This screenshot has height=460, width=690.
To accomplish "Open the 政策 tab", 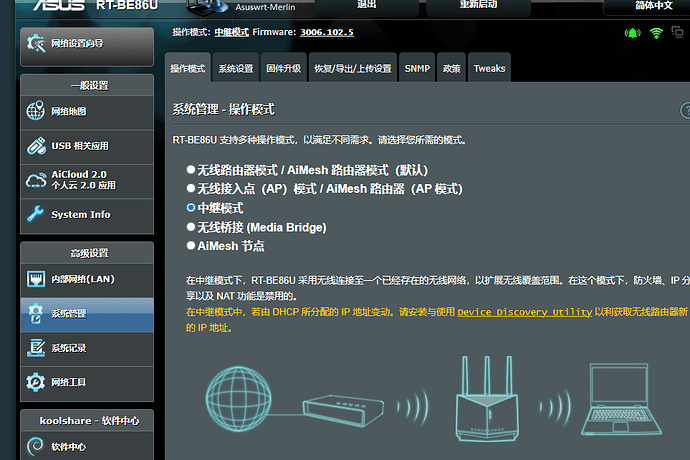I will click(x=451, y=68).
